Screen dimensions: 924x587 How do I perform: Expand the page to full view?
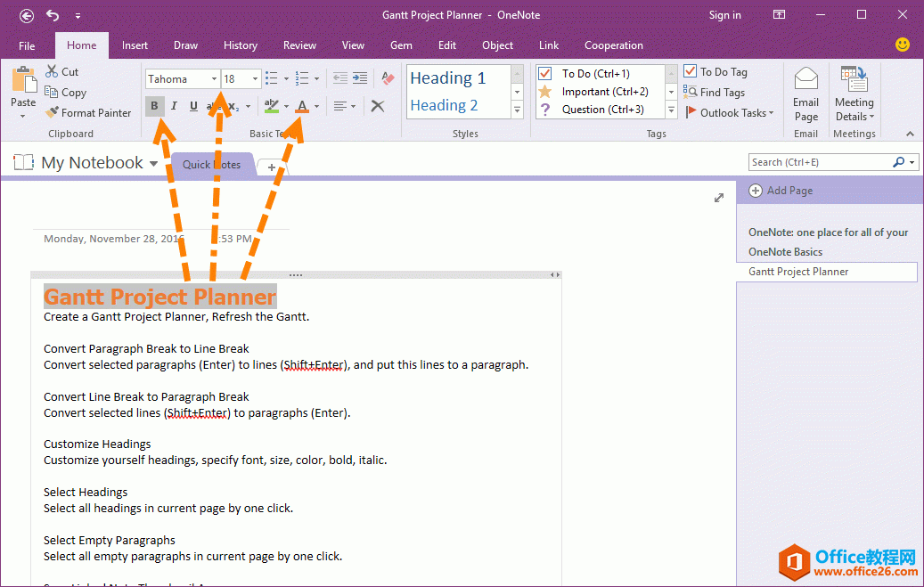(x=719, y=198)
